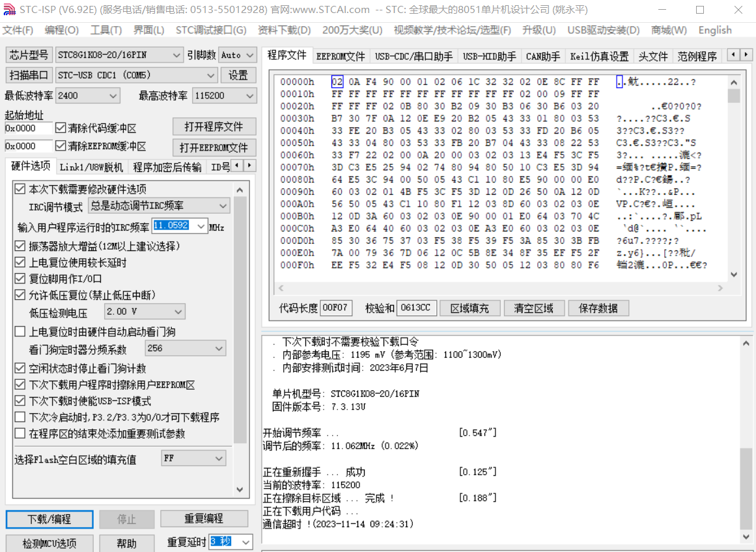
Task: Switch language via English menu
Action: pos(715,30)
